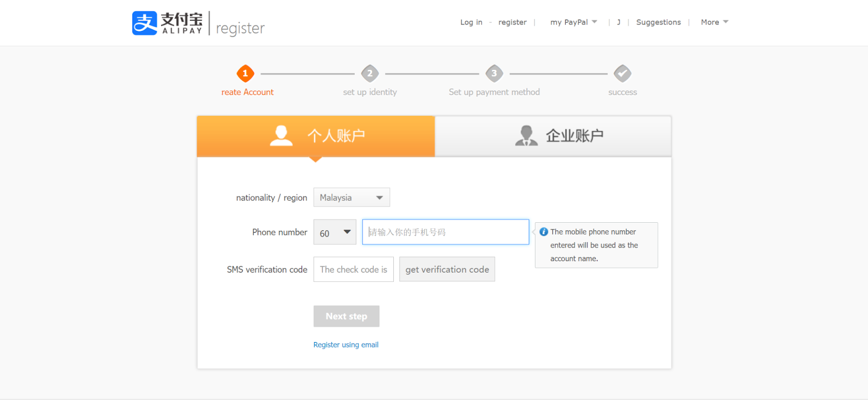Expand the my PayPal menu
868x400 pixels.
tap(573, 22)
